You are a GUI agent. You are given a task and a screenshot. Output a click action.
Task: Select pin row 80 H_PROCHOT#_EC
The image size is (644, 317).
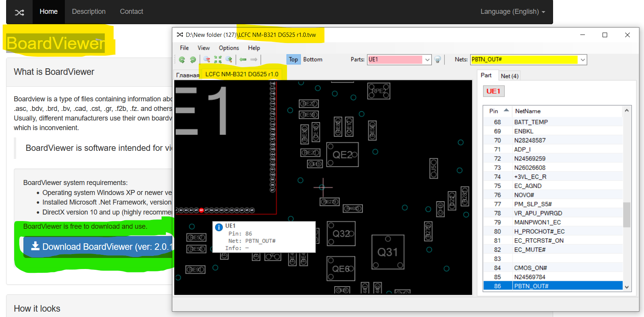coord(553,231)
